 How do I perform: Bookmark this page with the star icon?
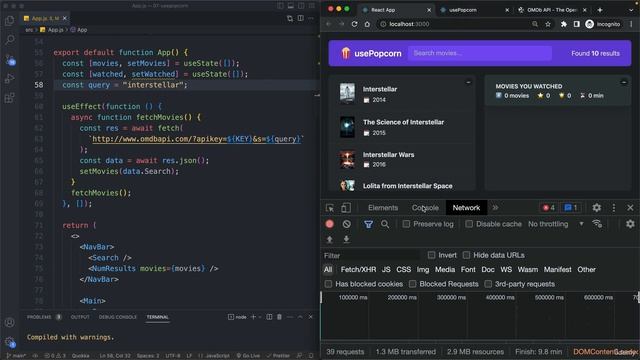548,24
